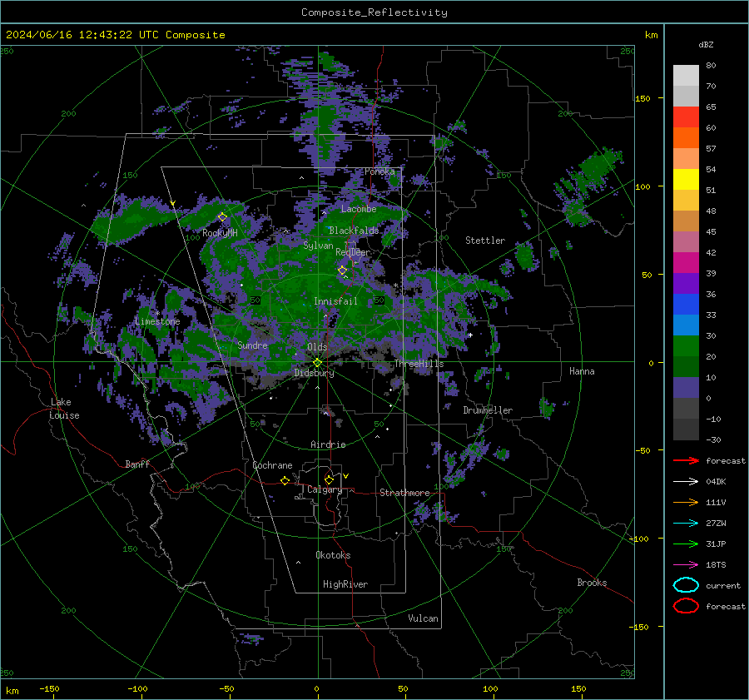The image size is (749, 700).
Task: Click the red 65-60 dBZ legend swatch
Action: 686,117
